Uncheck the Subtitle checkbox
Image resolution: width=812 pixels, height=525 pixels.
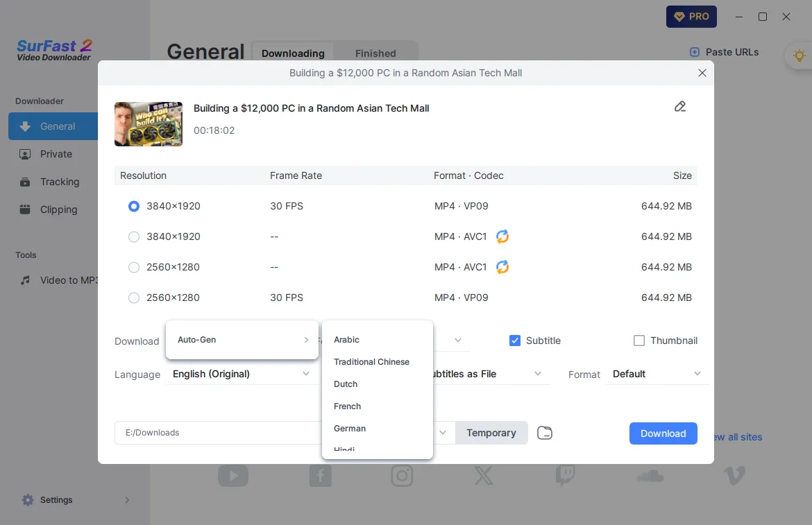[x=515, y=341]
